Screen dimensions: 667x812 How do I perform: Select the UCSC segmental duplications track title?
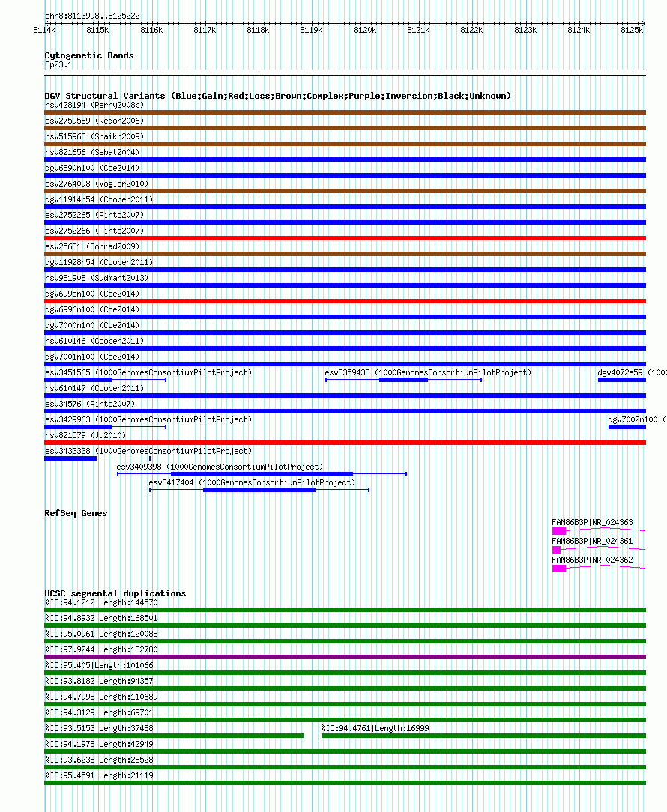[115, 593]
